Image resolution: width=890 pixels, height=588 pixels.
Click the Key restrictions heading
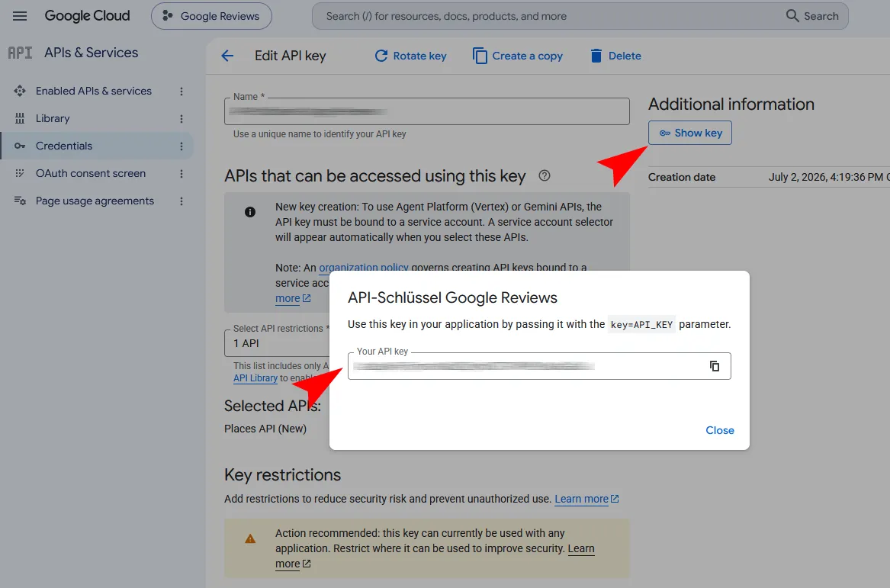coord(283,474)
